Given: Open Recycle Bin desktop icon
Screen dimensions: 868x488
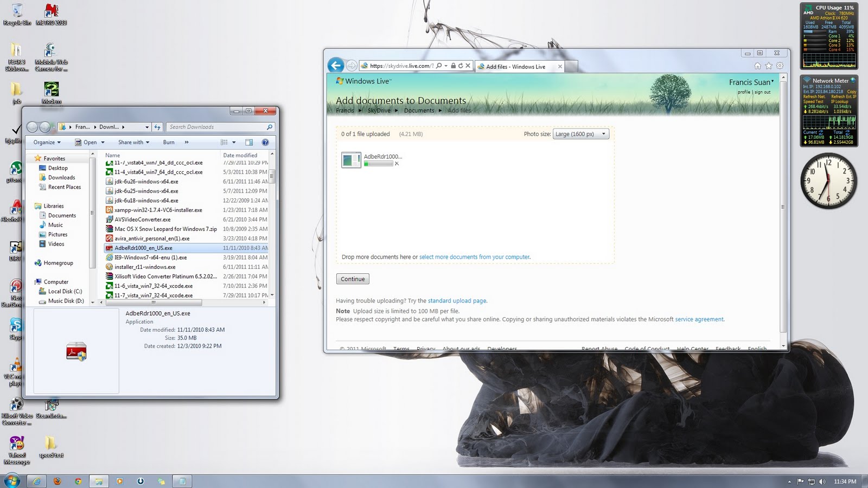Looking at the screenshot, I should (x=17, y=15).
